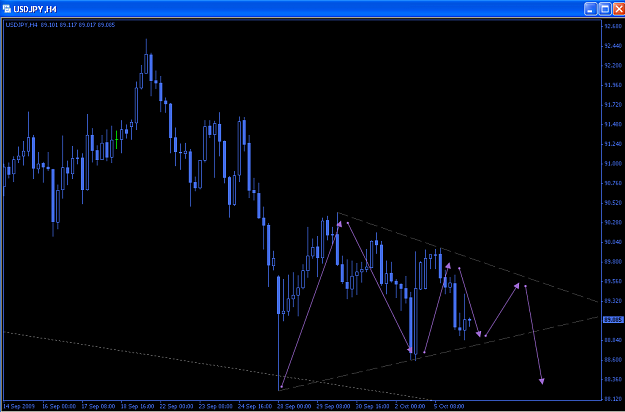Click the 16 Sep 00:00 time axis label

[x=59, y=406]
